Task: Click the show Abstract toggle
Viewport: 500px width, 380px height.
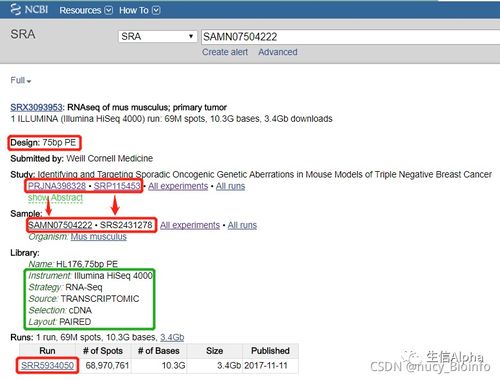Action: point(55,198)
